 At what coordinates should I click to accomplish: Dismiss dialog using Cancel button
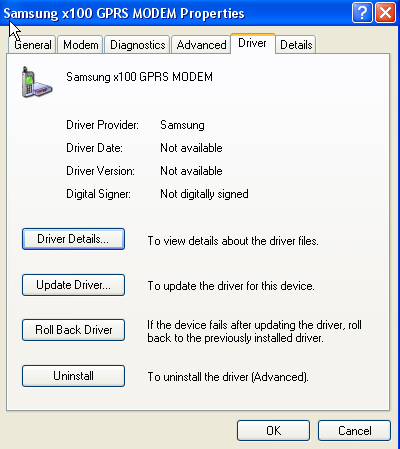pos(354,431)
